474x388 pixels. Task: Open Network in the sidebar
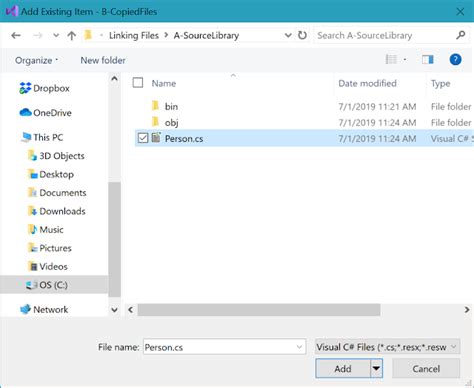(x=44, y=309)
